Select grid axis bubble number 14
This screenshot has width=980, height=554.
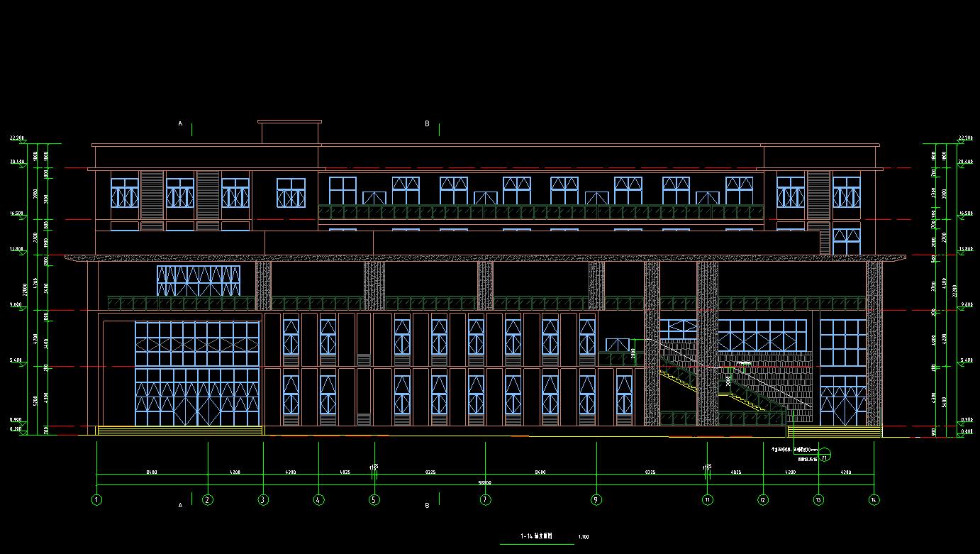[x=874, y=499]
